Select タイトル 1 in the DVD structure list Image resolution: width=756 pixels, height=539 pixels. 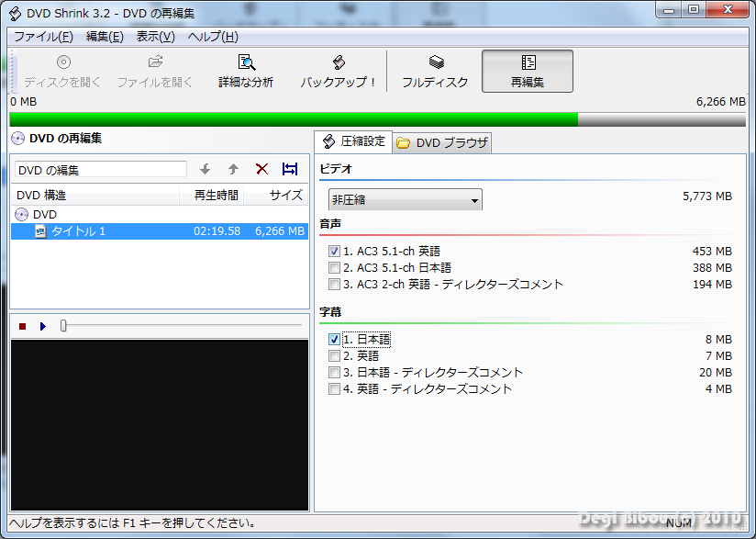159,231
